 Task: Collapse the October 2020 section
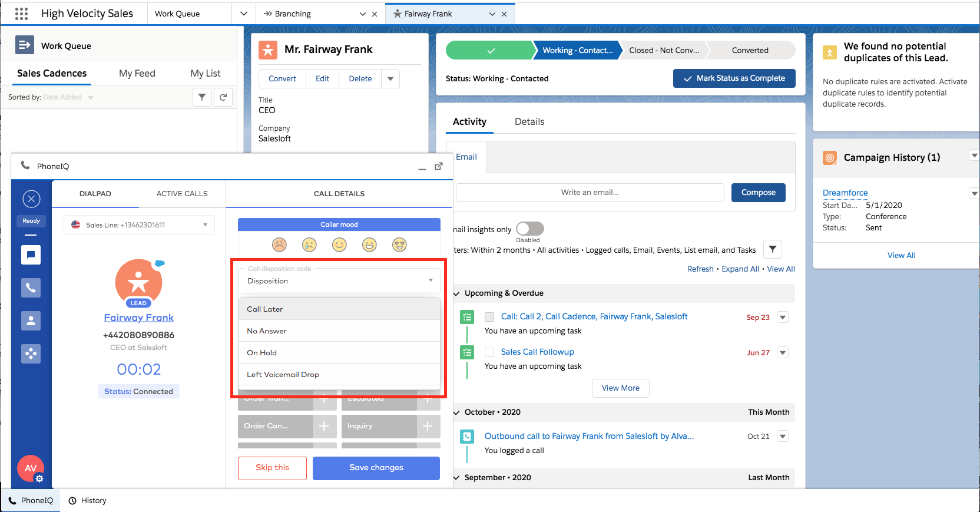tap(457, 412)
